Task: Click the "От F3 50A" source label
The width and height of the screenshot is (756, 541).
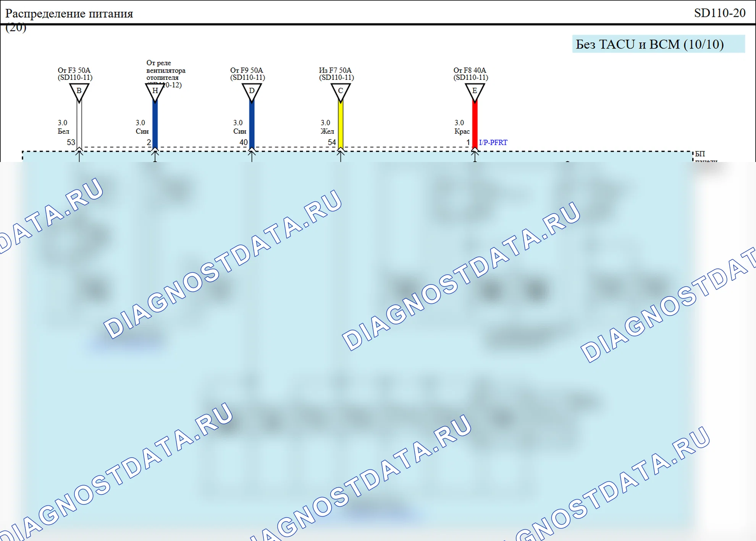Action: click(x=74, y=70)
